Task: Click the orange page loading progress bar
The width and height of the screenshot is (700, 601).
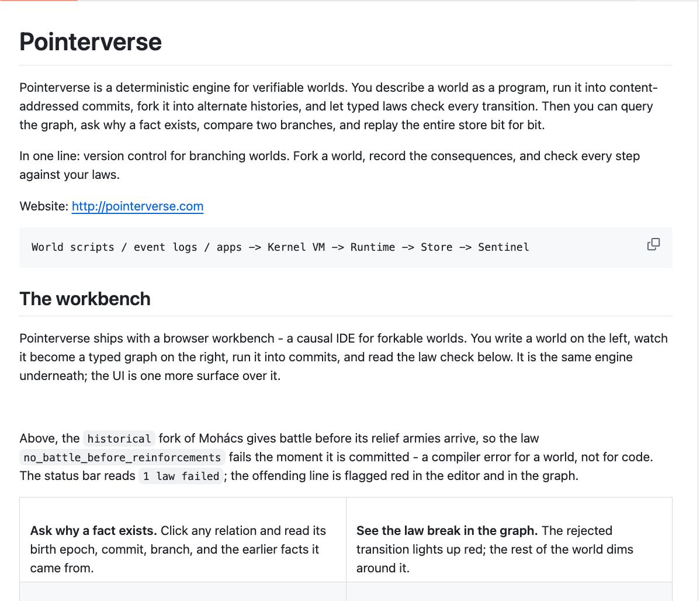Action: (39, 1)
